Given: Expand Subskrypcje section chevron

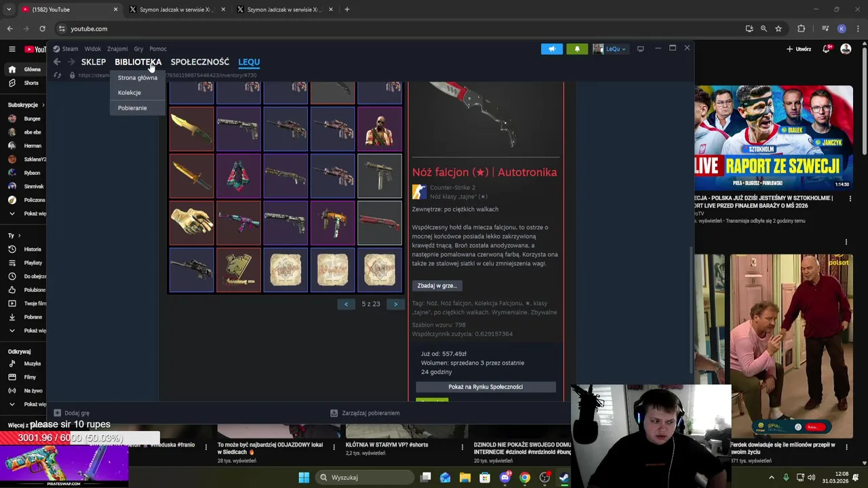Looking at the screenshot, I should point(43,105).
